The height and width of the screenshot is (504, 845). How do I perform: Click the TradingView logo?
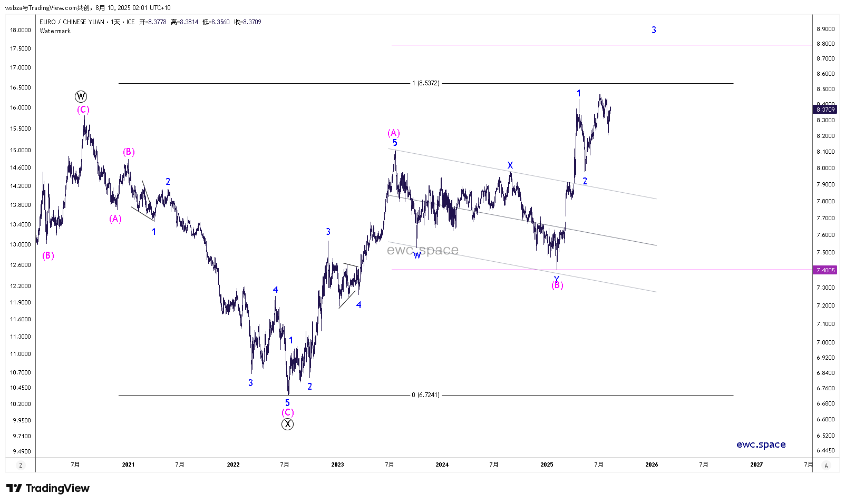(x=48, y=488)
